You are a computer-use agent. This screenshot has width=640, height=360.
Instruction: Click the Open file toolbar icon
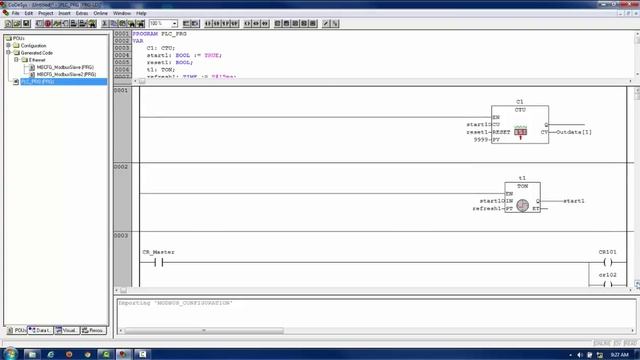(17, 24)
